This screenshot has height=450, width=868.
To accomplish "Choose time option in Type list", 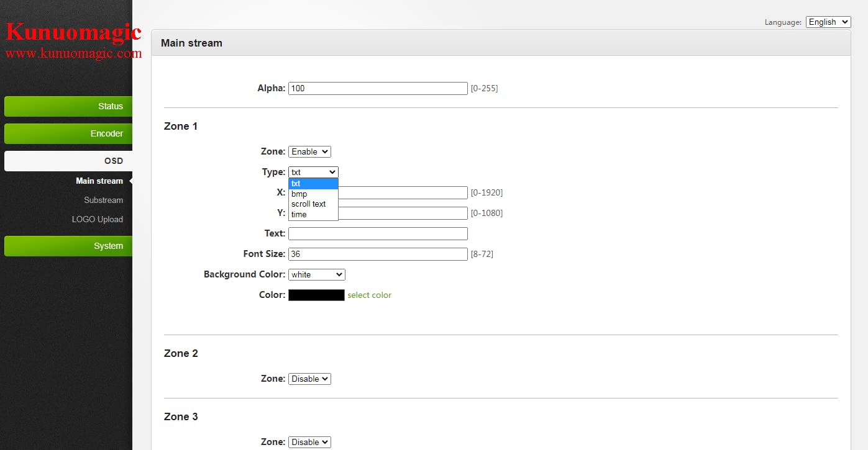I will pyautogui.click(x=313, y=214).
